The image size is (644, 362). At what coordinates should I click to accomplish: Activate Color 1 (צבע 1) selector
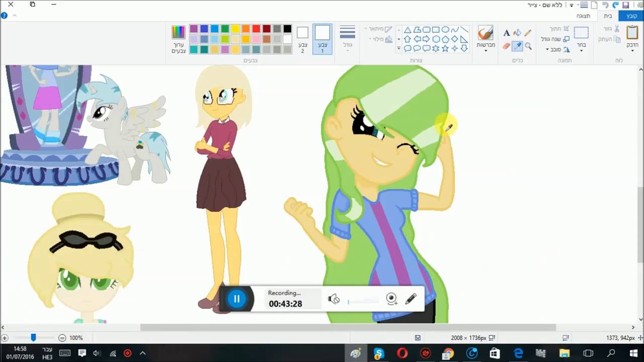click(x=323, y=39)
